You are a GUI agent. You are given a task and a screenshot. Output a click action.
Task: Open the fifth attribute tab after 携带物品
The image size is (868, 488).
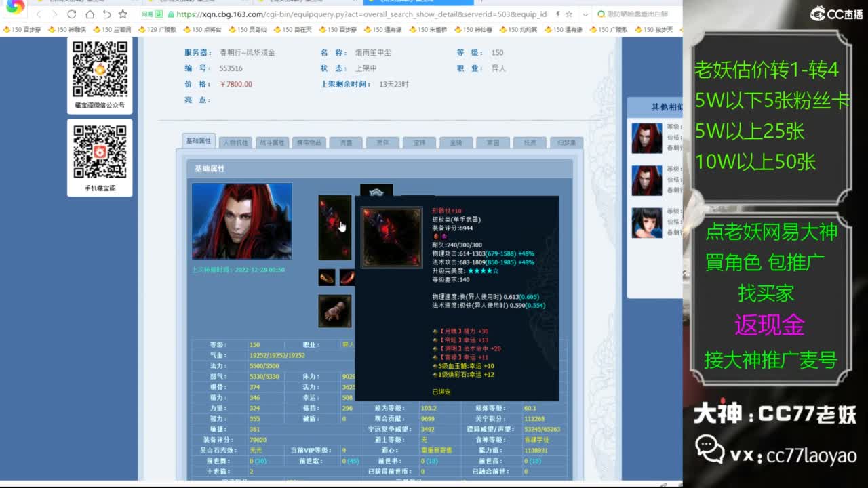tap(346, 142)
